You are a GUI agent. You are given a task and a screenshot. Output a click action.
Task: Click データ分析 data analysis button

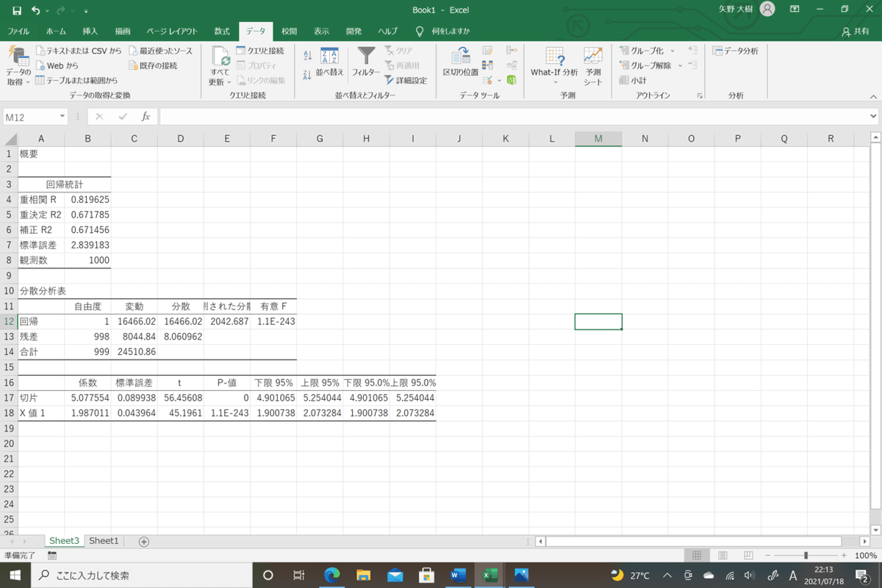pos(736,51)
